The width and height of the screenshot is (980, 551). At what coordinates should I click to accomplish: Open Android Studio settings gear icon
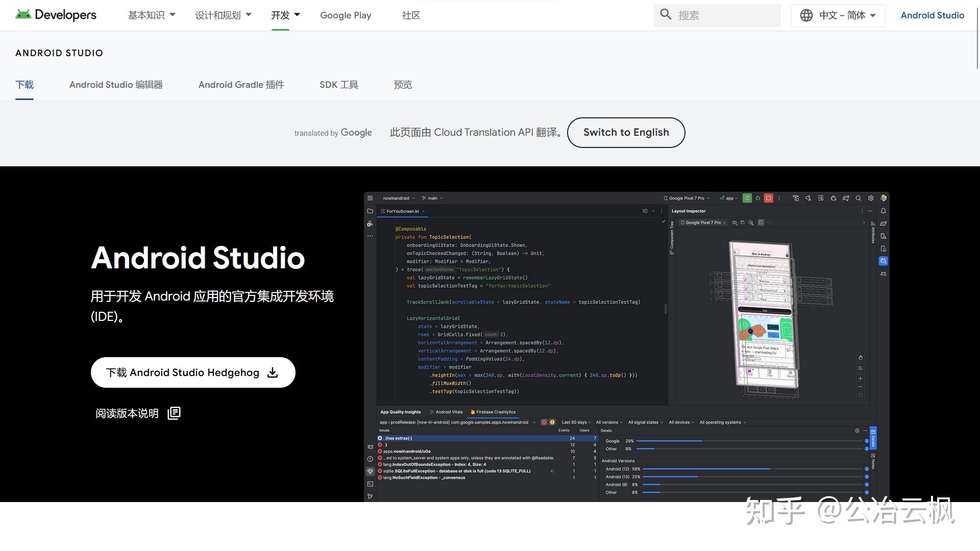coord(870,198)
